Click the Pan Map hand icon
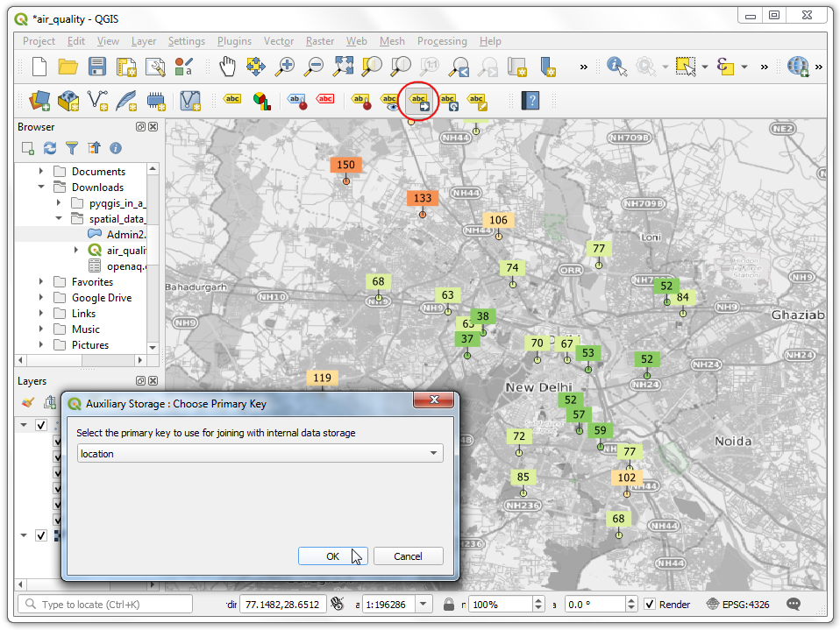This screenshot has width=840, height=630. click(x=227, y=67)
